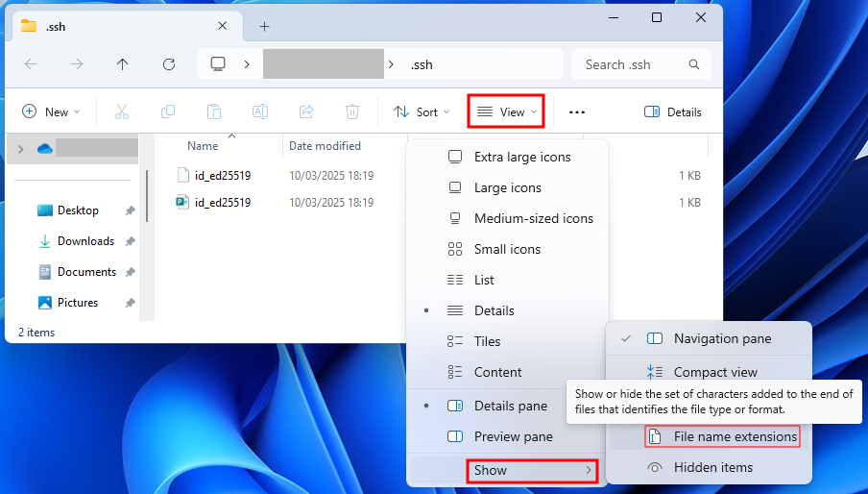Open Downloads folder in sidebar
Image resolution: width=868 pixels, height=494 pixels.
point(84,241)
